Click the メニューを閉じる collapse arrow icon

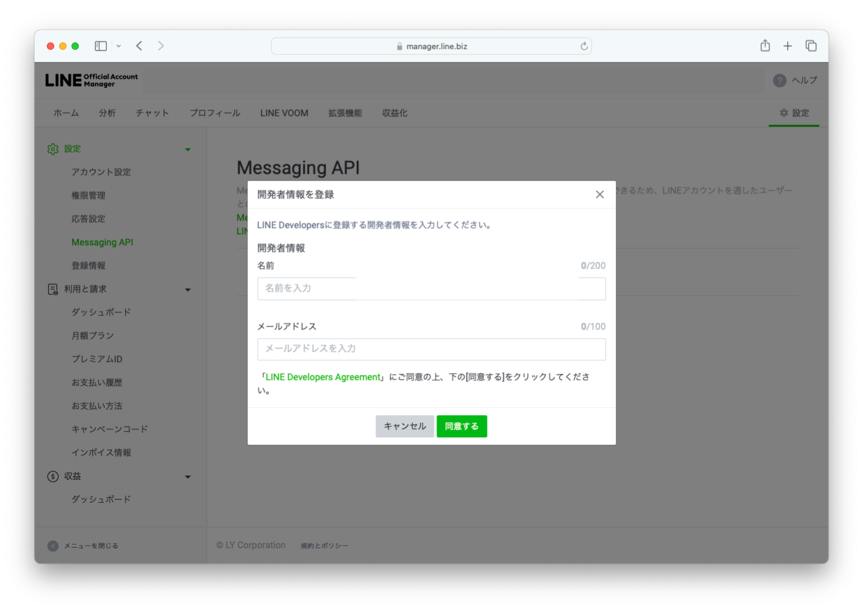pos(53,546)
